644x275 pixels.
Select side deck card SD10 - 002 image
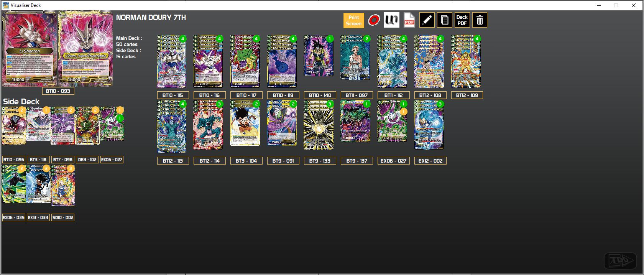click(x=63, y=186)
